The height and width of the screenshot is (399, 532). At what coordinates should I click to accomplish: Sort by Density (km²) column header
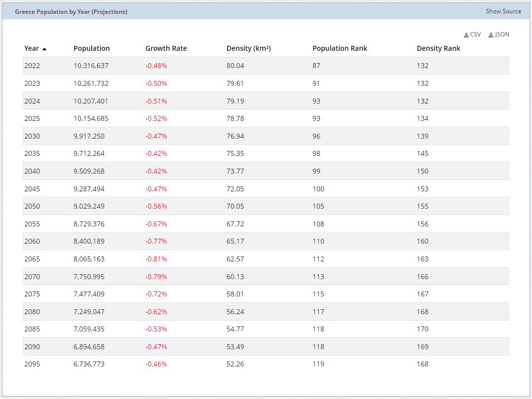248,48
